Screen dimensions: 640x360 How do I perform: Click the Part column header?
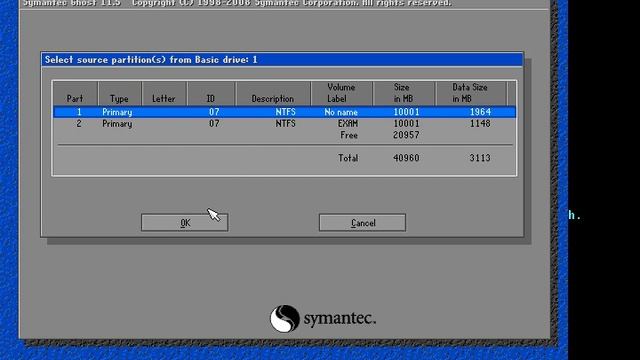click(75, 93)
